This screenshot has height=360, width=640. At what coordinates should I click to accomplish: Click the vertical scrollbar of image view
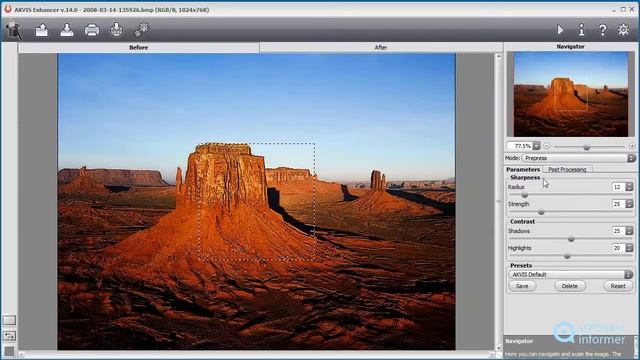point(499,202)
